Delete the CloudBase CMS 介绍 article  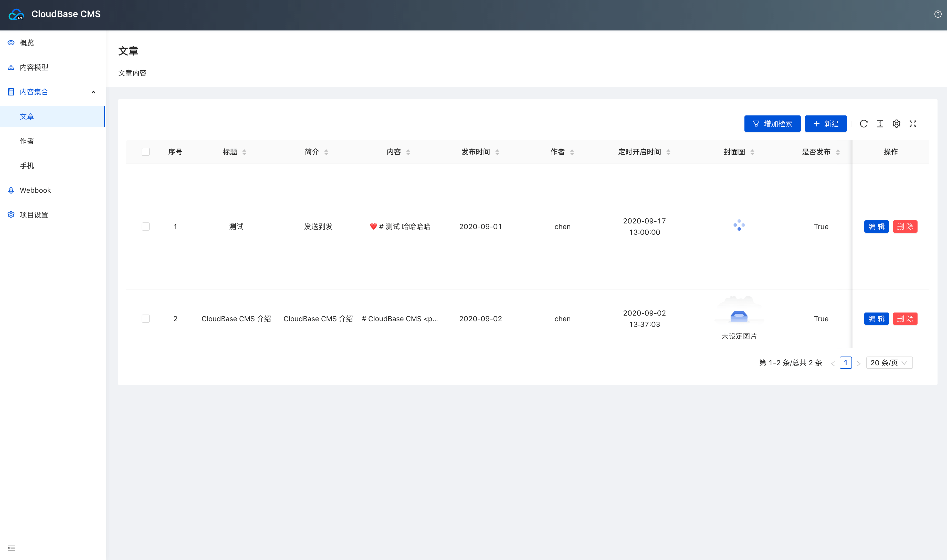pyautogui.click(x=905, y=318)
